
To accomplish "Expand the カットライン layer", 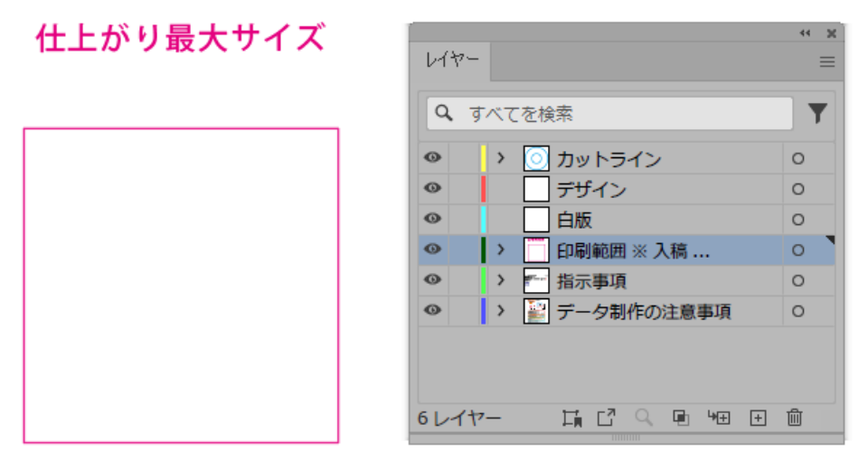I will point(501,158).
